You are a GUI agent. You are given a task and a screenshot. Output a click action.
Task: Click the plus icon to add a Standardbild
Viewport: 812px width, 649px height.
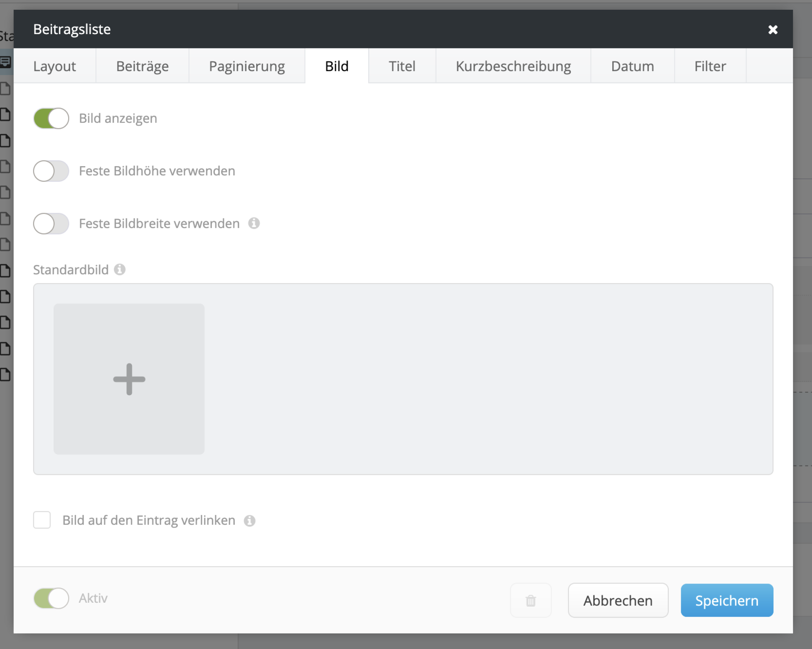point(129,379)
